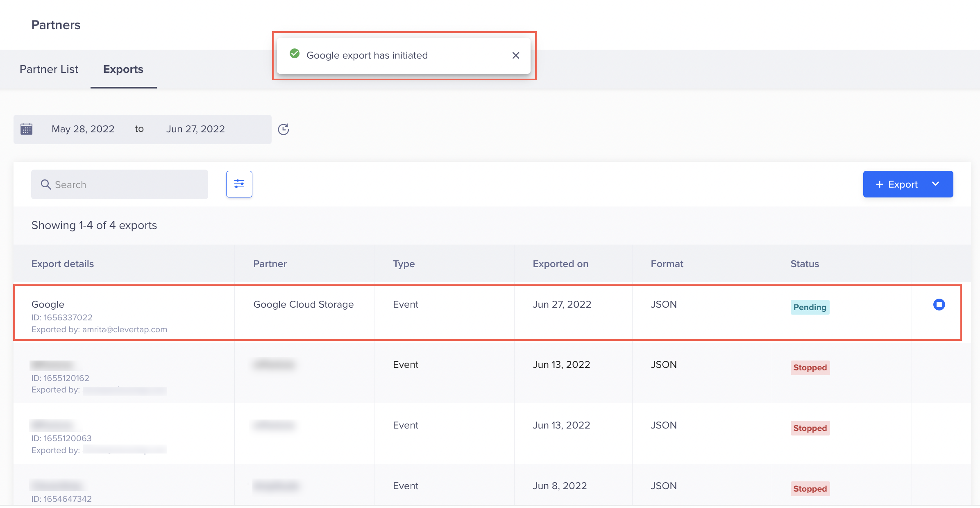This screenshot has height=508, width=980.
Task: Expand the Export button dropdown arrow
Action: [935, 184]
